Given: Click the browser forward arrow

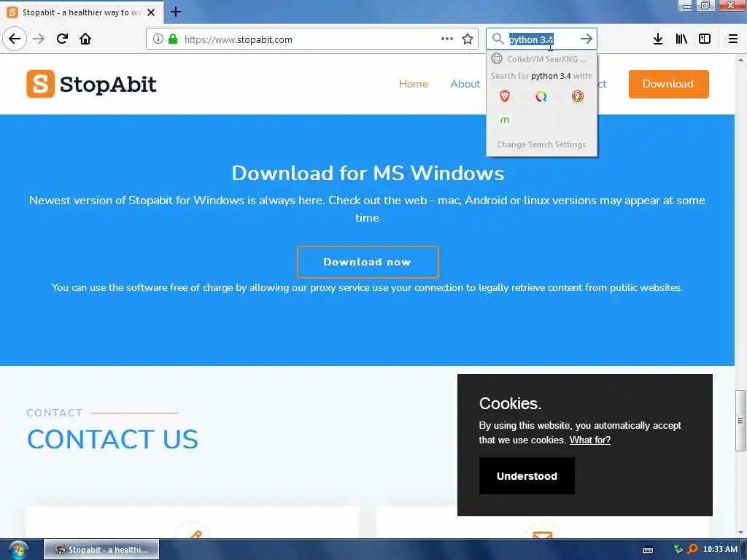Looking at the screenshot, I should [x=39, y=39].
